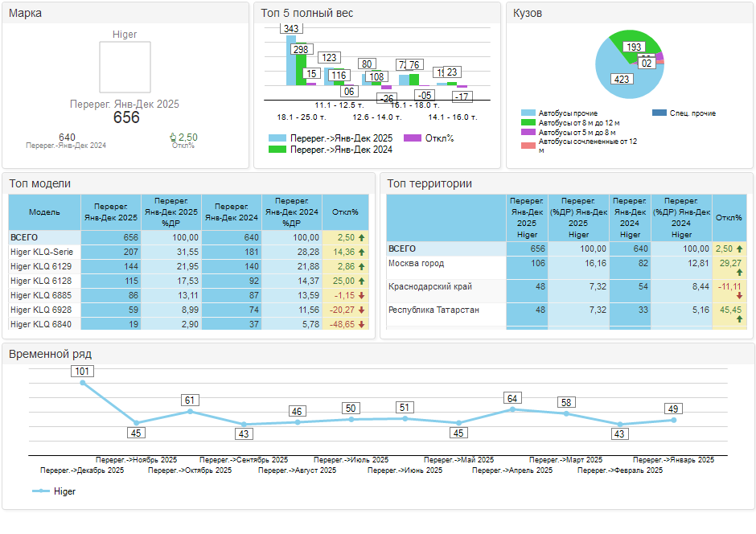Click the red down arrow for Краснодарский край
The height and width of the screenshot is (534, 756).
738,296
